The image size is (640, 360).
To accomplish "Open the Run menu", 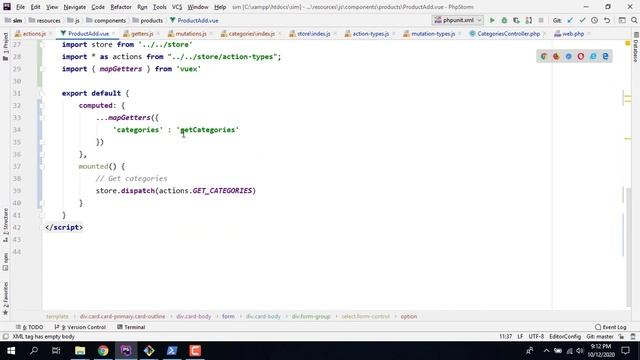I will [x=142, y=7].
